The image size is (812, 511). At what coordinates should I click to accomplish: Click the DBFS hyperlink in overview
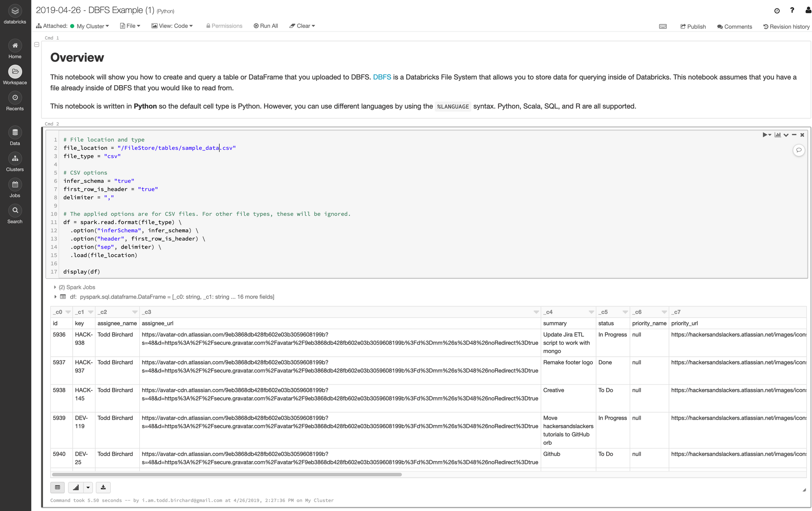(x=382, y=77)
